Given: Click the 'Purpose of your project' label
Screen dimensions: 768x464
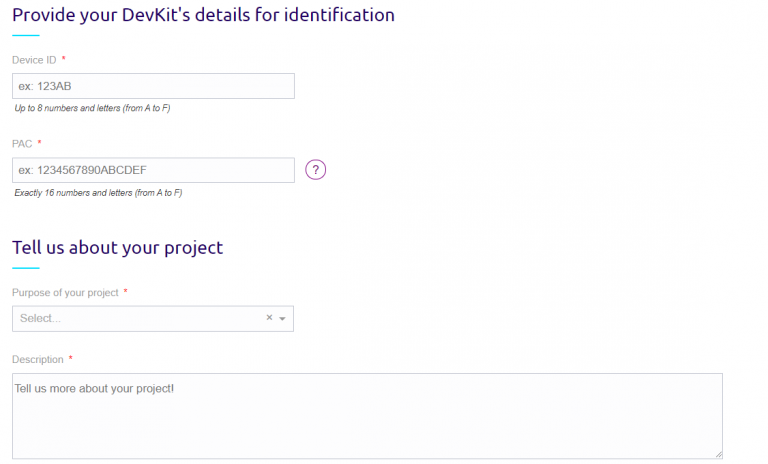Looking at the screenshot, I should point(65,292).
